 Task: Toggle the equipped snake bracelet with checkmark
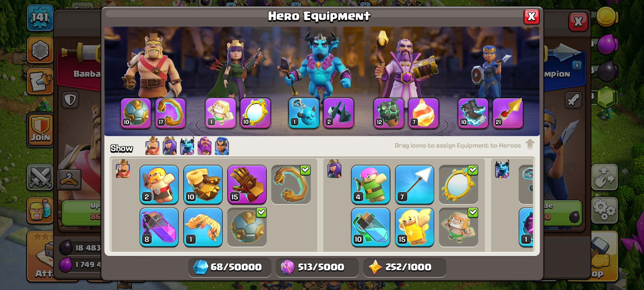[291, 184]
